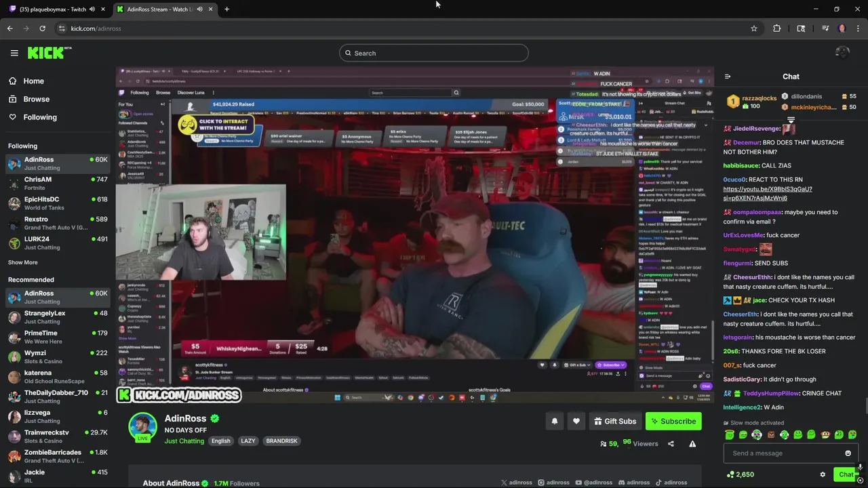
Task: Click the LAZY tag
Action: coord(248,441)
